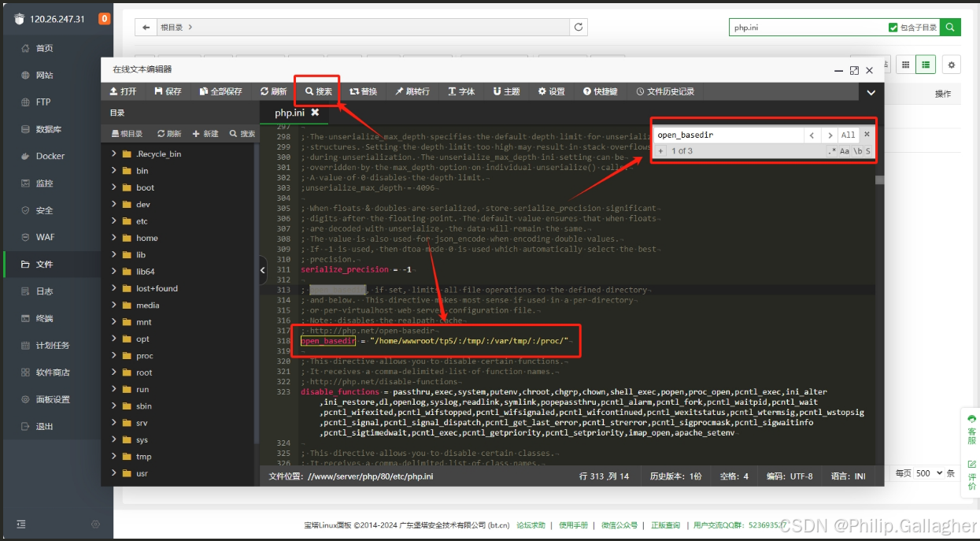Refresh the editor using the 刷新 icon
This screenshot has height=541, width=980.
coord(272,91)
